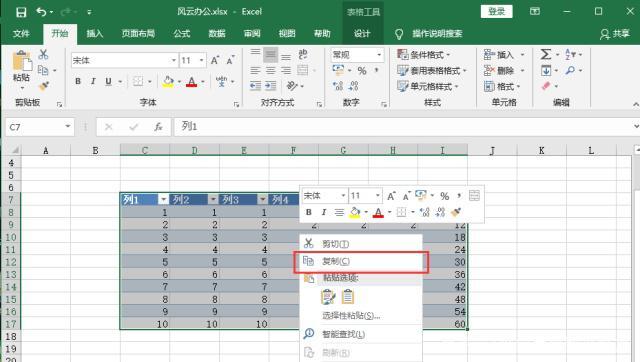Switch to the Data (数据) tab

[217, 33]
